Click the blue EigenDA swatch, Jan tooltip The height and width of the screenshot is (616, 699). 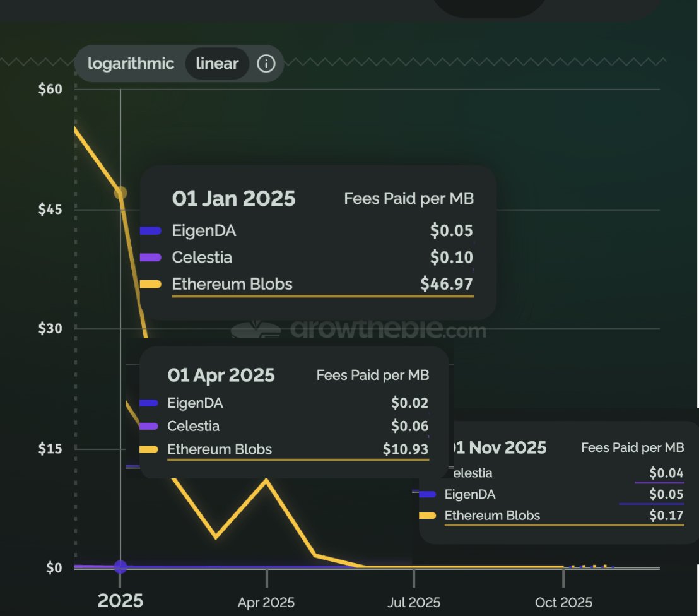pyautogui.click(x=151, y=230)
